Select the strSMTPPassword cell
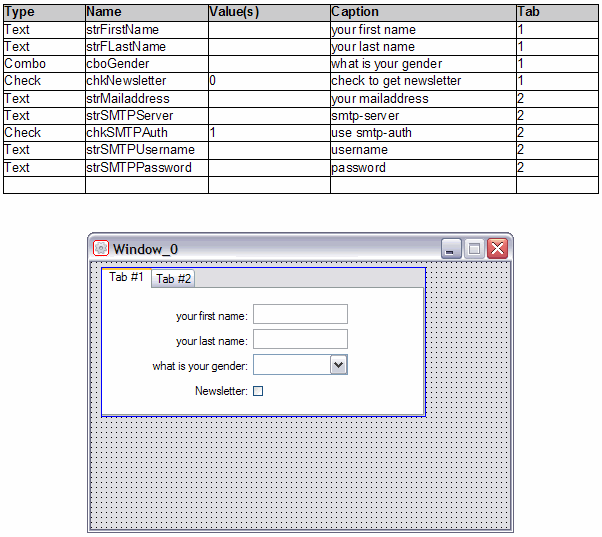Screen dimensions: 602x537 click(x=147, y=168)
